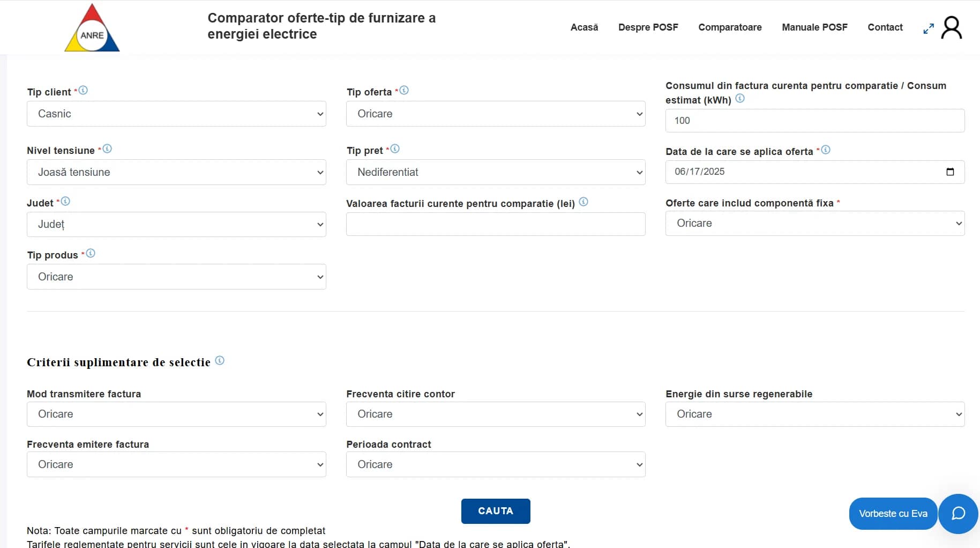Show info for Tip oferta field
The width and height of the screenshot is (980, 548).
(x=404, y=91)
